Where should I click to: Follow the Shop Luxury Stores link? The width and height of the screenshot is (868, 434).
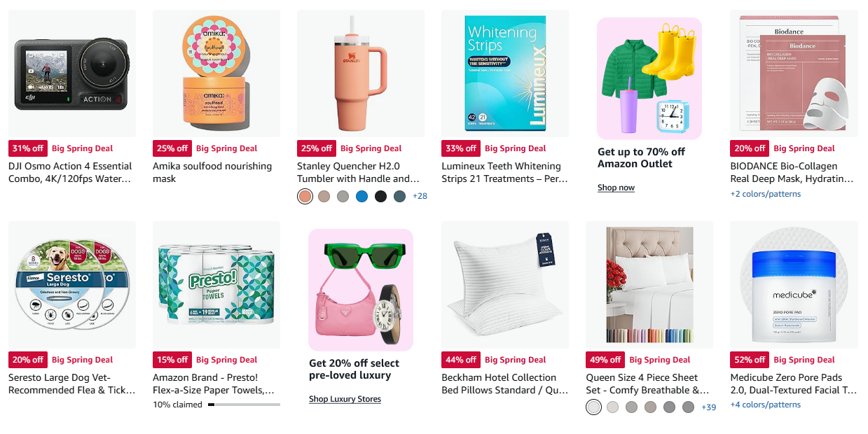[345, 399]
